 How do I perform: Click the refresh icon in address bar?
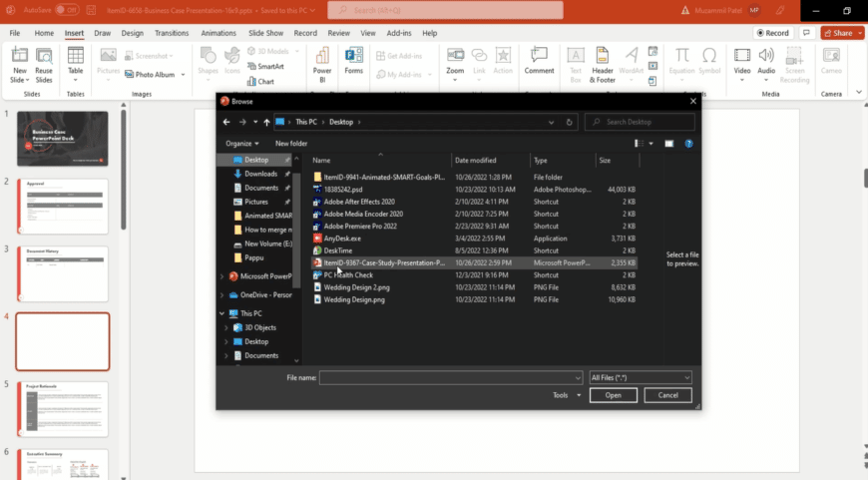[570, 122]
